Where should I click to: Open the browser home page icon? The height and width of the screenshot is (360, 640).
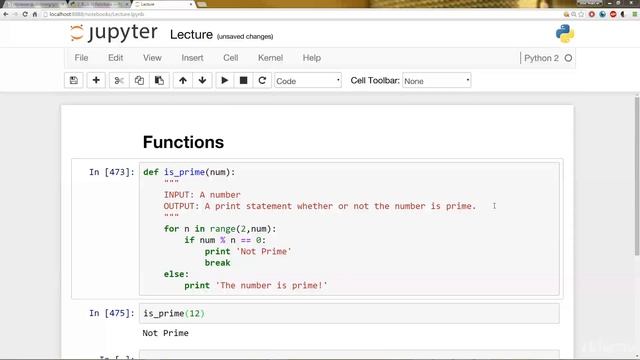pos(35,14)
